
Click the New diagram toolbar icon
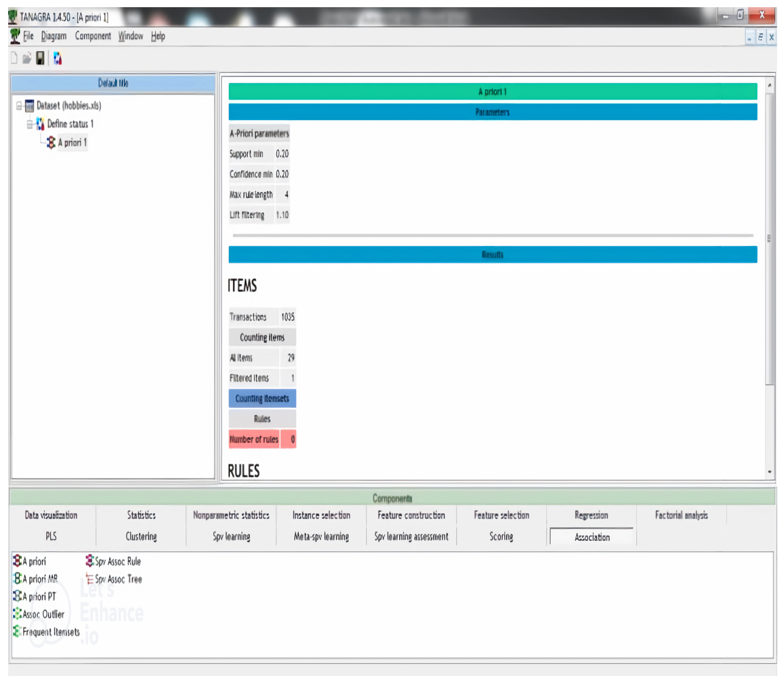pyautogui.click(x=14, y=58)
